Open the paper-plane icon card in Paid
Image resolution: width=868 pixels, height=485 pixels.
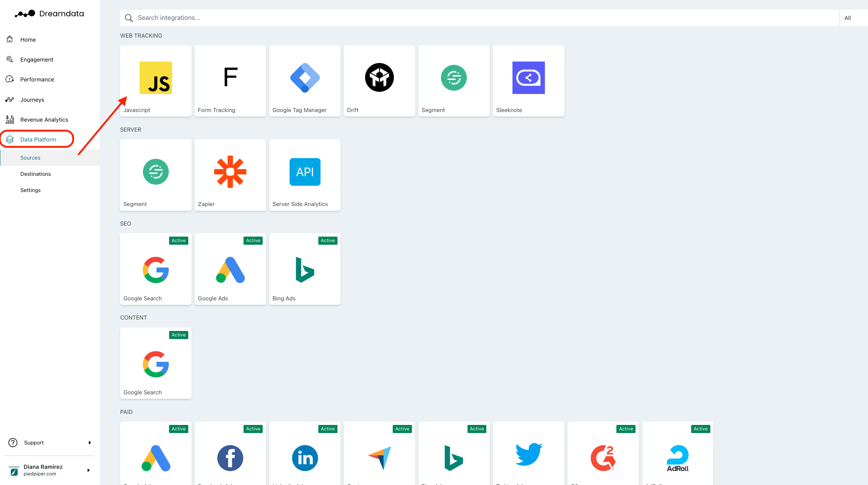379,453
